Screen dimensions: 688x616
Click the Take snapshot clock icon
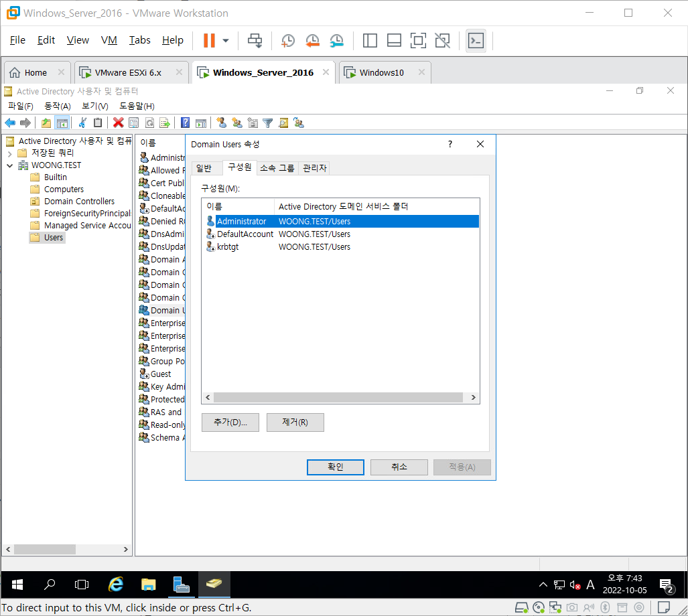click(x=288, y=40)
